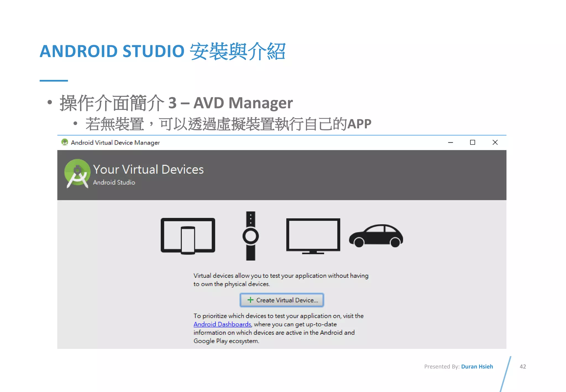Click the 'Your Virtual Devices' heading

click(148, 169)
